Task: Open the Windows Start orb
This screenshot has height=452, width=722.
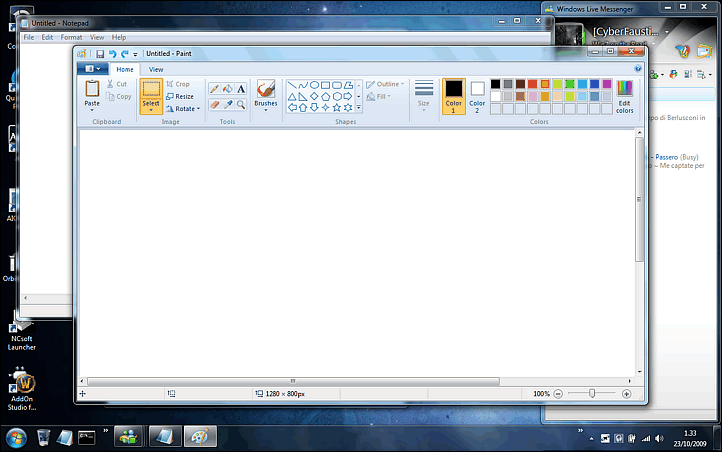Action: [x=17, y=438]
